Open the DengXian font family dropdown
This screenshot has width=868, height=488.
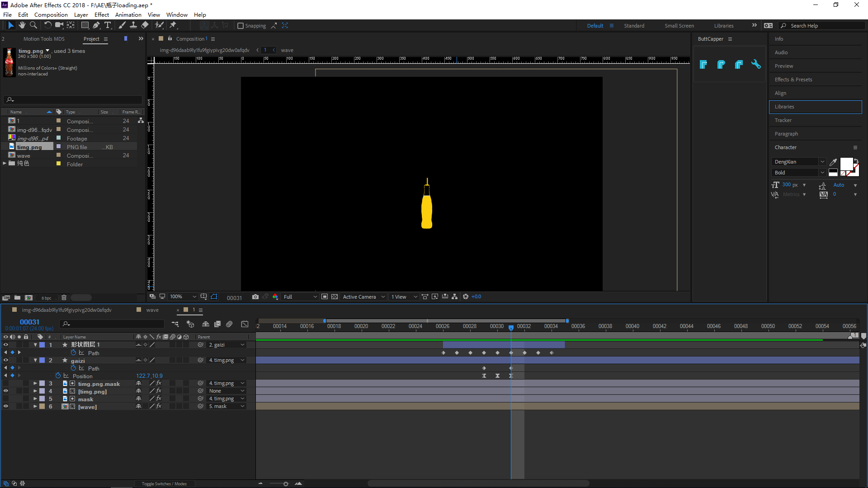822,162
